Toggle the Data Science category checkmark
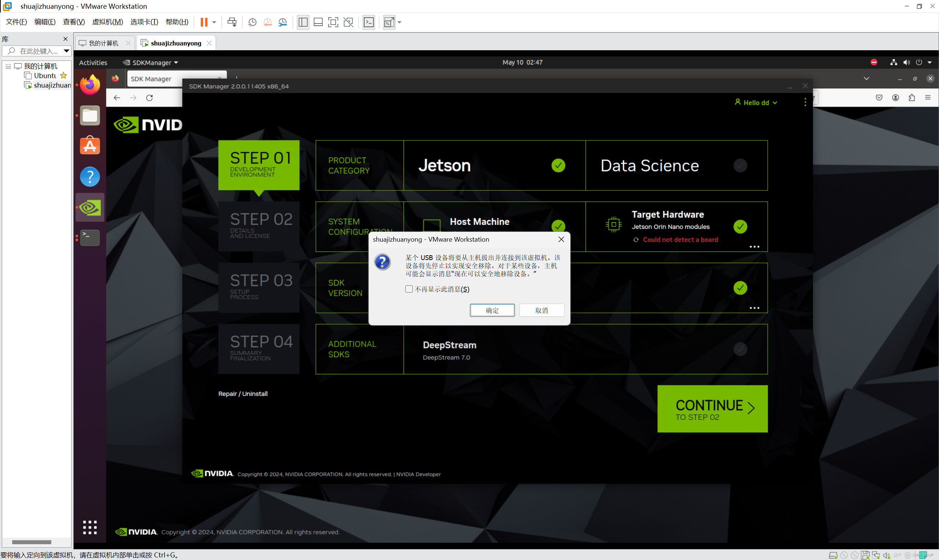This screenshot has height=560, width=939. point(740,165)
